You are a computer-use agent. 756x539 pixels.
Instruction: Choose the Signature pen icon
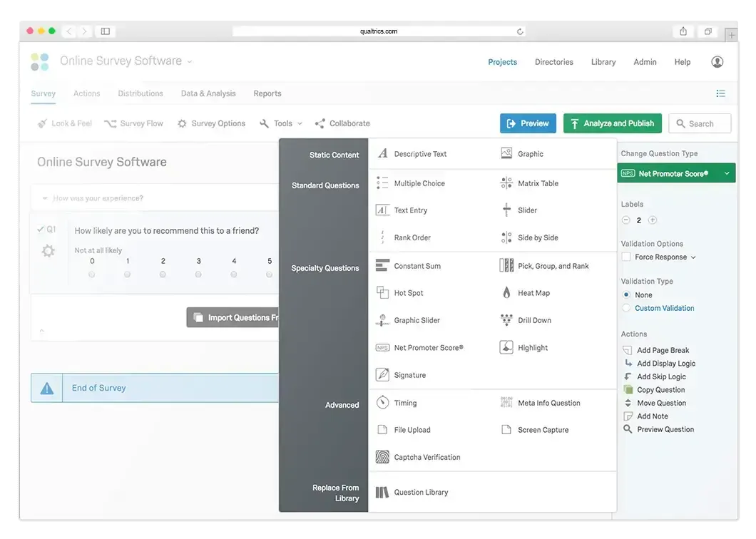pyautogui.click(x=382, y=374)
